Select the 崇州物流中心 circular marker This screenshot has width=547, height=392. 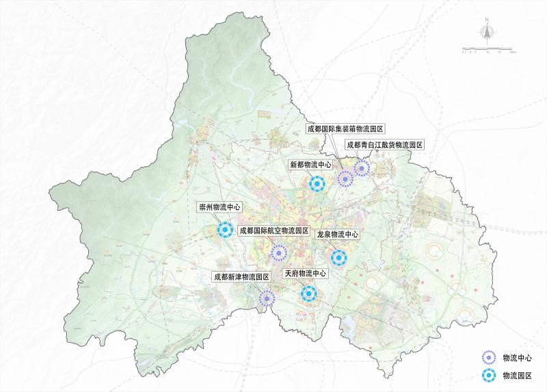pyautogui.click(x=224, y=231)
